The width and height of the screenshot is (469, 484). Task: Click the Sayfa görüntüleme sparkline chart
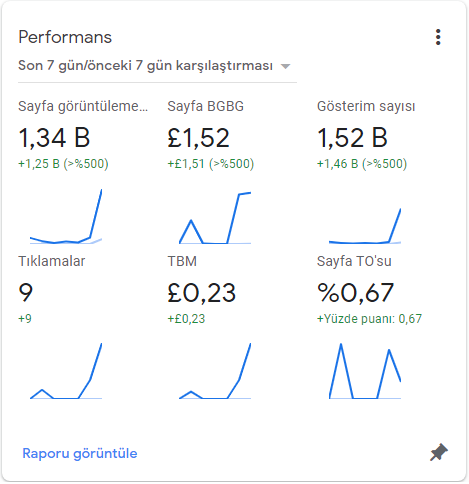[66, 216]
